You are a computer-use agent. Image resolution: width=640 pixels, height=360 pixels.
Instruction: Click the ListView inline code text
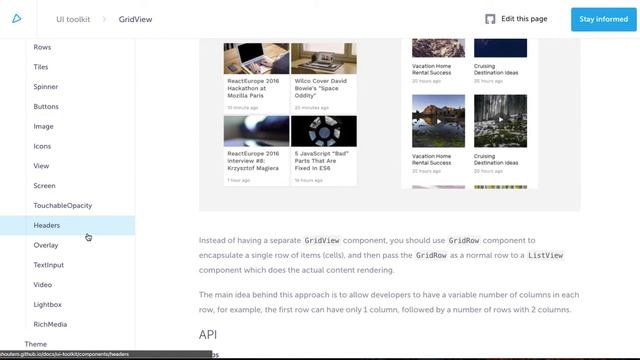(545, 255)
